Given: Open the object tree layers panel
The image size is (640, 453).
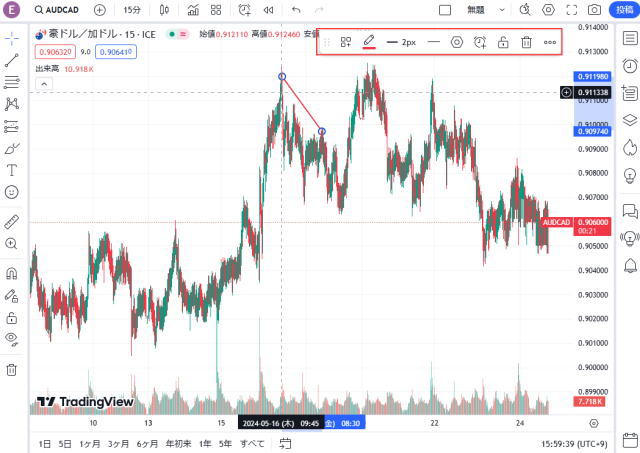Looking at the screenshot, I should pos(630,120).
